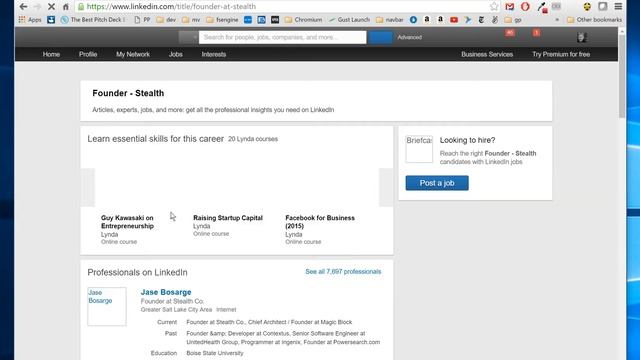The width and height of the screenshot is (640, 360).
Task: Activate the color picker eyedropper extension
Action: click(x=542, y=7)
